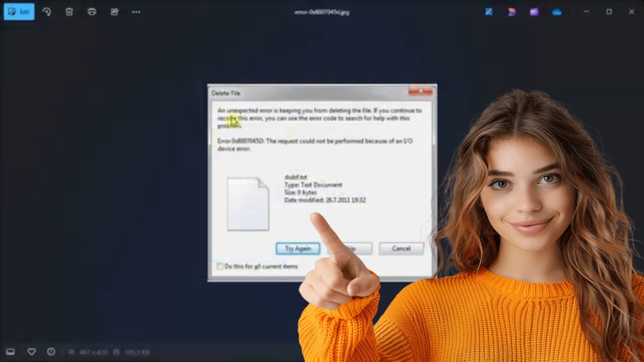644x362 pixels.
Task: Click the Try Again button in dialog
Action: coord(298,248)
